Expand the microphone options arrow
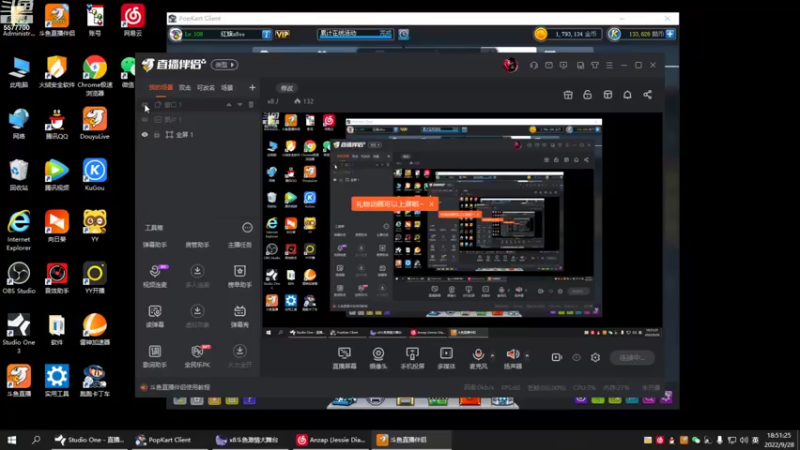This screenshot has width=800, height=450. (x=492, y=356)
